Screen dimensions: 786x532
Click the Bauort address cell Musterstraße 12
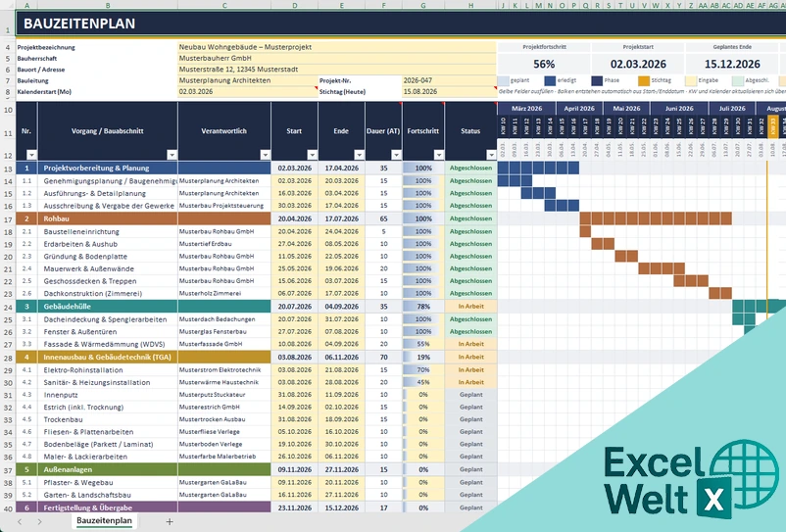click(x=337, y=70)
